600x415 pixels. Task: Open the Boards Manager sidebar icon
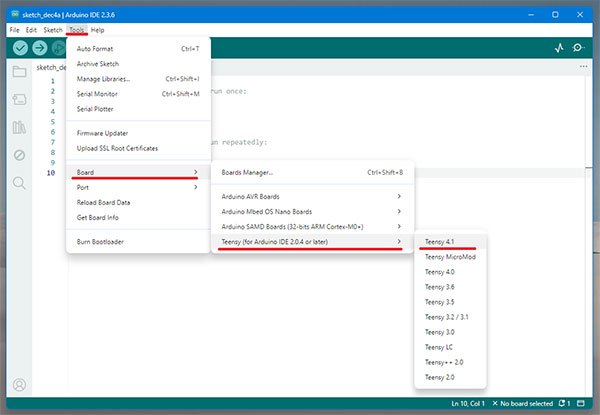(19, 100)
